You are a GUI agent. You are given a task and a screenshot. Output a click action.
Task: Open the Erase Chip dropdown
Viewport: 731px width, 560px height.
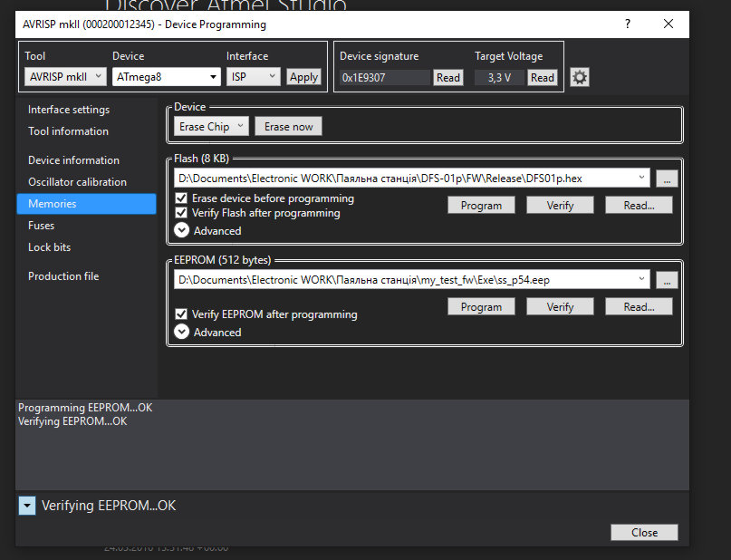pyautogui.click(x=211, y=126)
